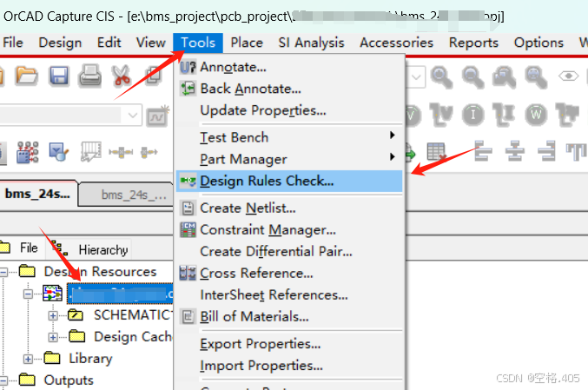Choose InterSheet References menu entry
The width and height of the screenshot is (588, 390).
(289, 295)
